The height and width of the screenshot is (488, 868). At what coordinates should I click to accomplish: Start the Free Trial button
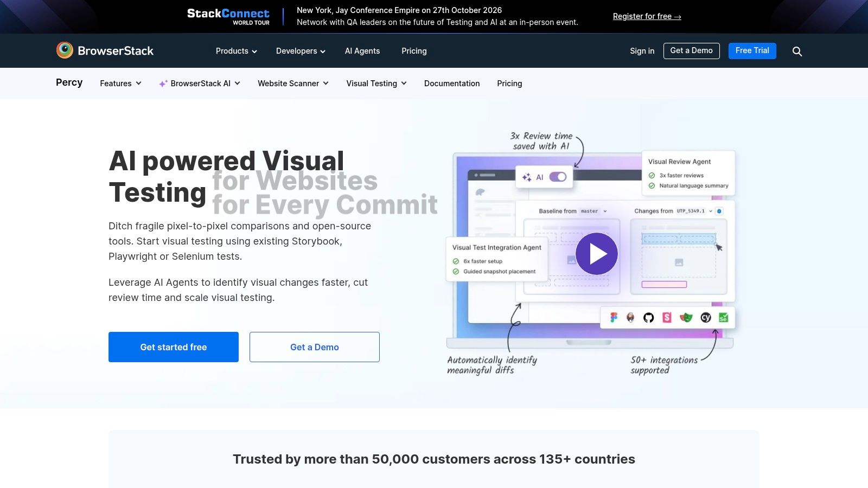click(x=752, y=50)
